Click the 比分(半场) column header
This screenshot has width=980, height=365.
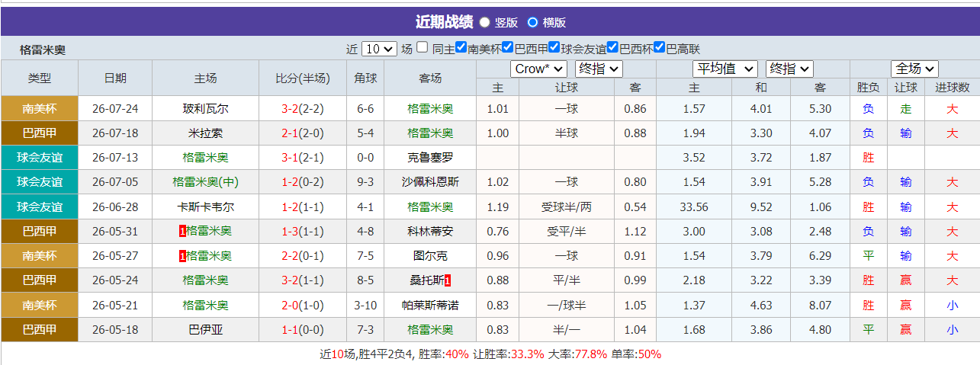303,78
